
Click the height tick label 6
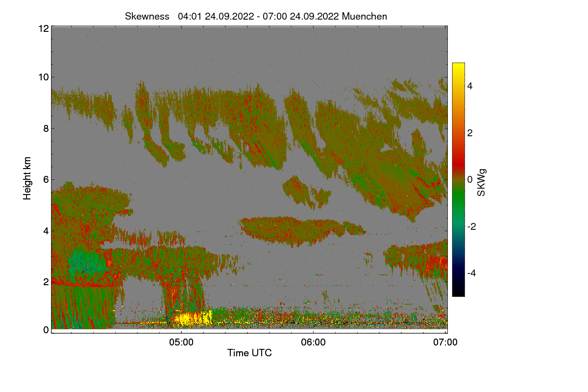[x=46, y=179]
